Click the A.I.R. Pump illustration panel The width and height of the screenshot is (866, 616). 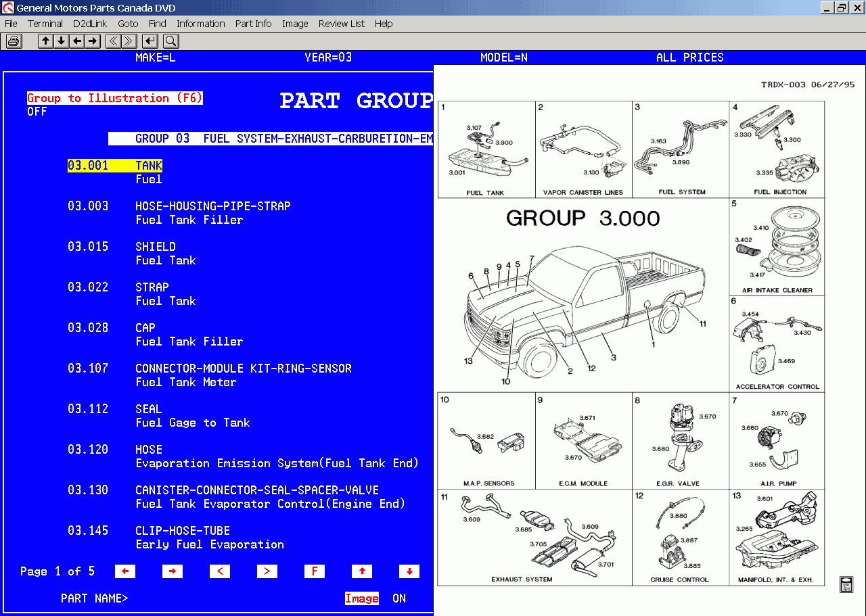[x=777, y=441]
